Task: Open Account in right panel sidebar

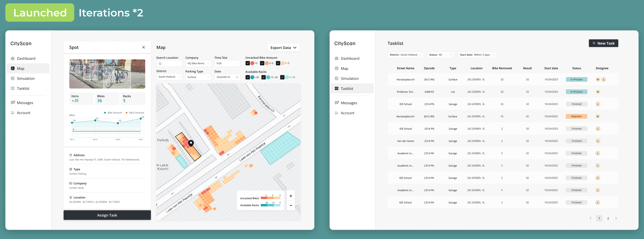Action: click(x=347, y=113)
